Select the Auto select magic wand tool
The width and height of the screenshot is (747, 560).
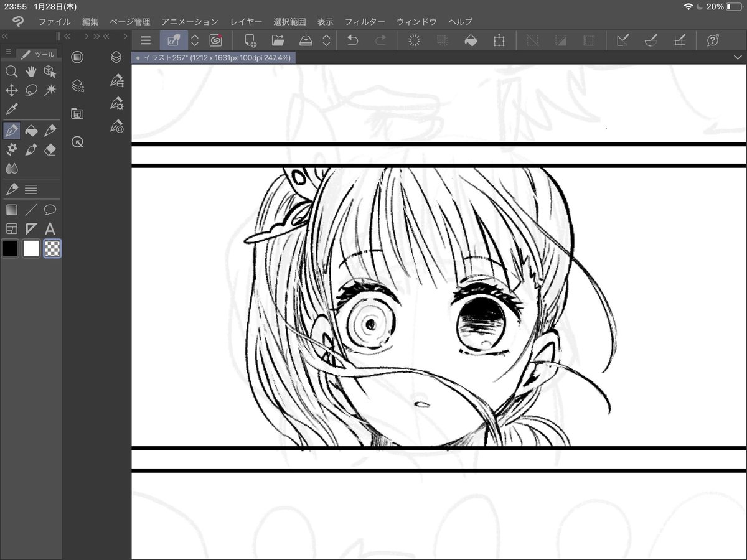click(x=50, y=91)
